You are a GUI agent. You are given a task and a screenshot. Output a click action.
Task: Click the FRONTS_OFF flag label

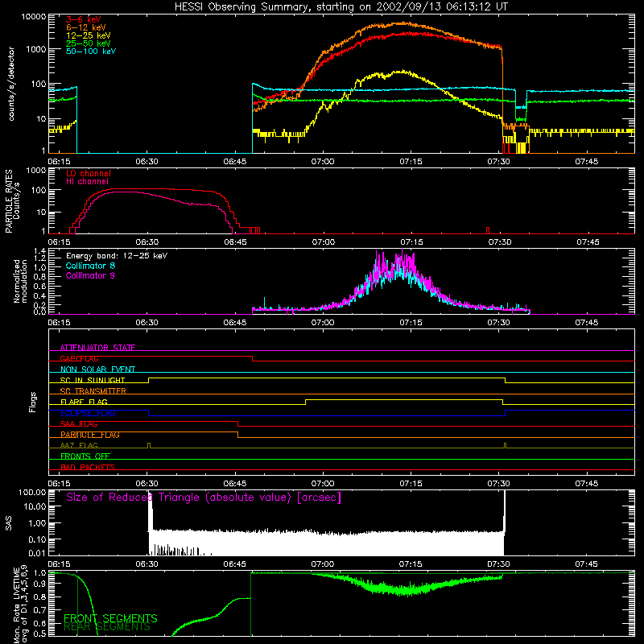pos(85,456)
